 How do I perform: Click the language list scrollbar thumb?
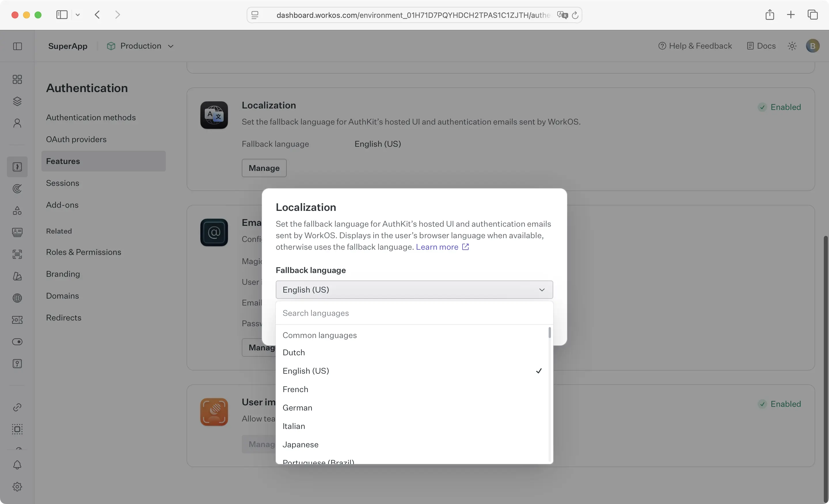pyautogui.click(x=550, y=333)
